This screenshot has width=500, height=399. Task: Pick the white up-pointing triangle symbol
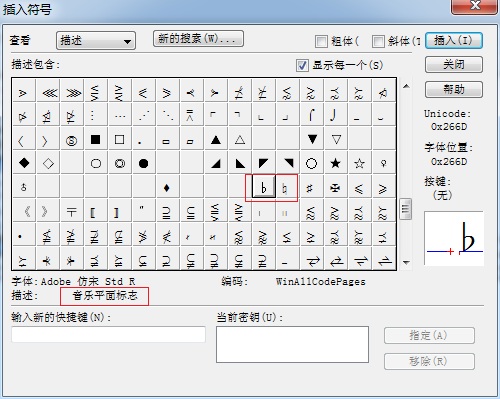click(240, 139)
